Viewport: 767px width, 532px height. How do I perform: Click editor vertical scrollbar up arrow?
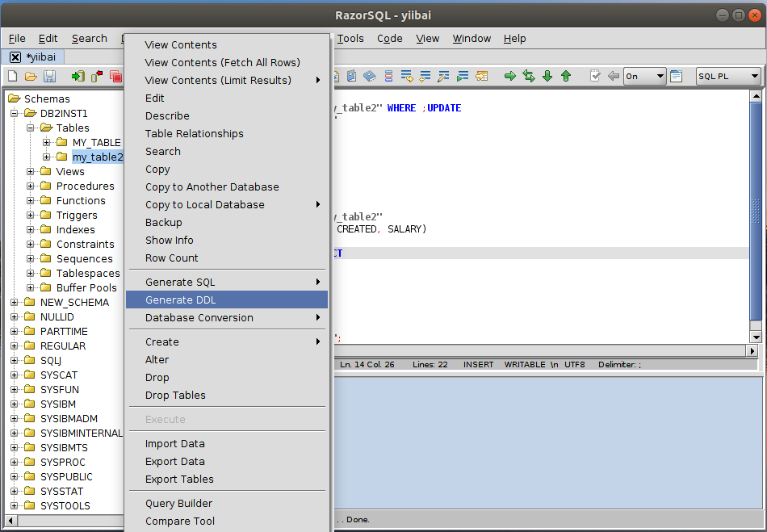tap(756, 96)
